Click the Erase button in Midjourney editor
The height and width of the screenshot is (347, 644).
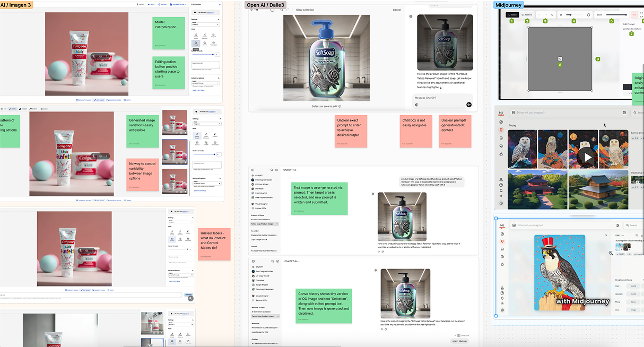512,15
